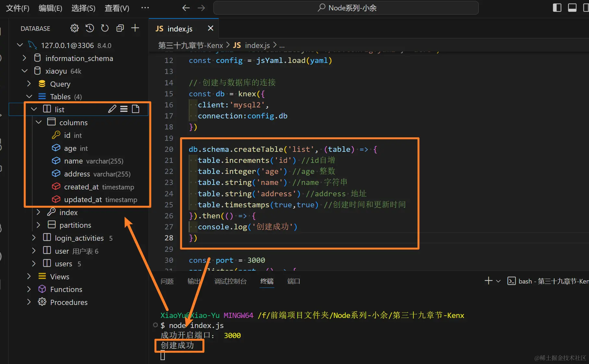Select the created_at timestamp column
Screen dimensions: 589x364
(x=93, y=187)
